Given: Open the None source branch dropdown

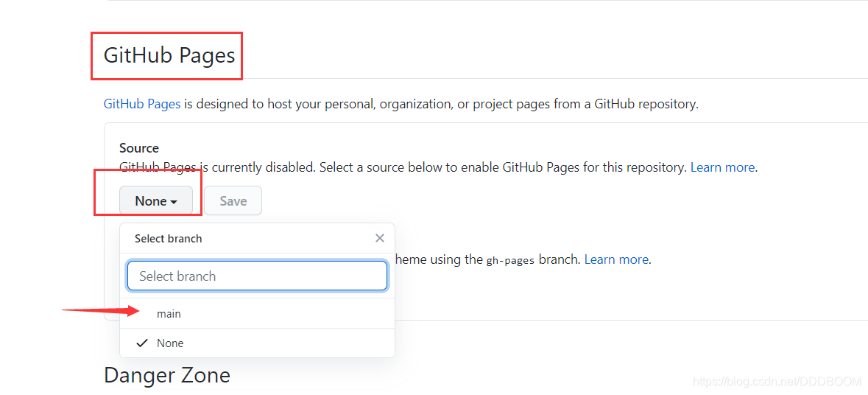Looking at the screenshot, I should pyautogui.click(x=155, y=200).
